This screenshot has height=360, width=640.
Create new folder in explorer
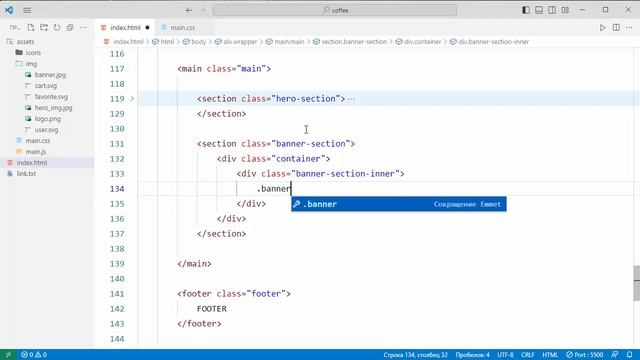click(44, 27)
